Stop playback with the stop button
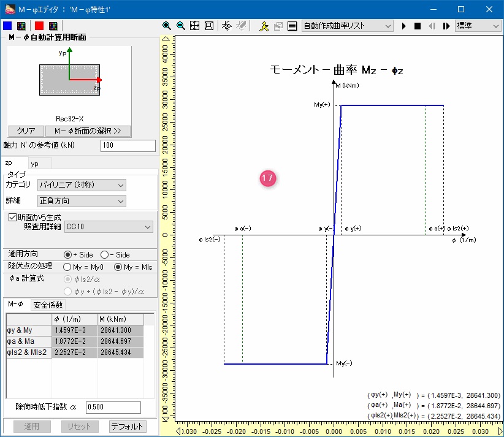The width and height of the screenshot is (504, 437). (418, 26)
